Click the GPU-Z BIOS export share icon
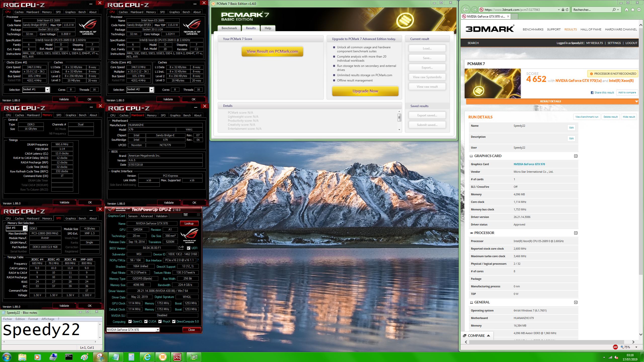This screenshot has height=362, width=644. pos(181,248)
